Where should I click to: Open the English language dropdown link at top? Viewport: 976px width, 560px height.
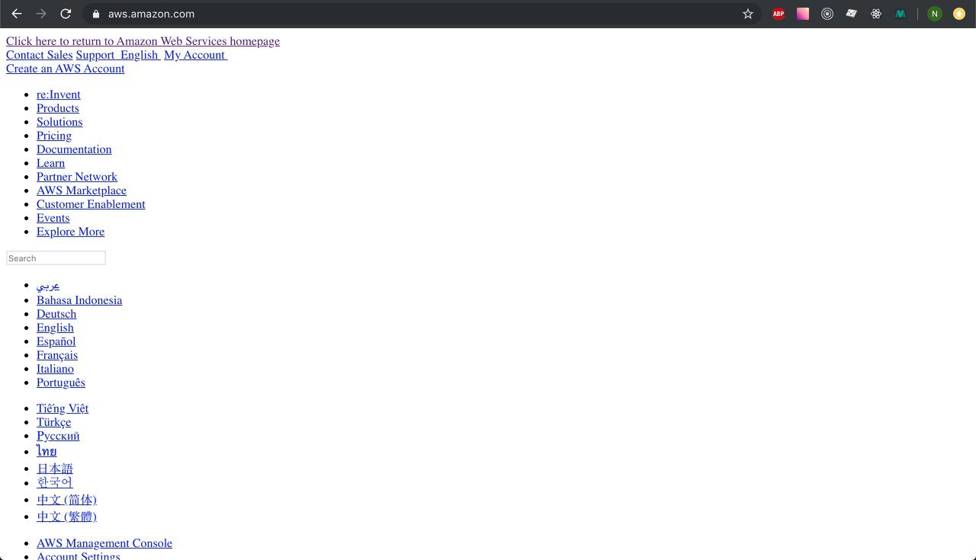[140, 55]
